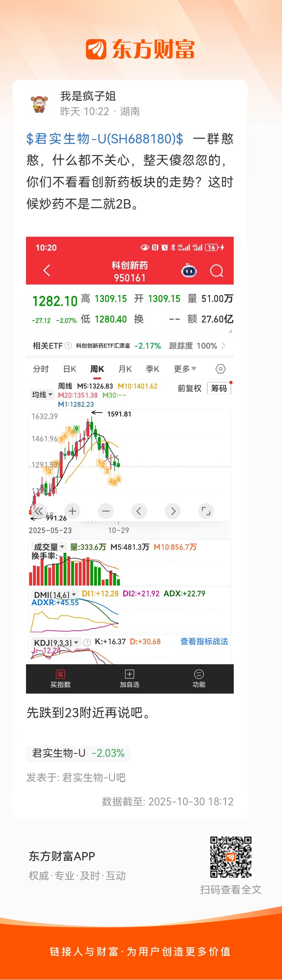The width and height of the screenshot is (282, 980).
Task: Expand the 均线 indicator dropdown
Action: point(42,394)
